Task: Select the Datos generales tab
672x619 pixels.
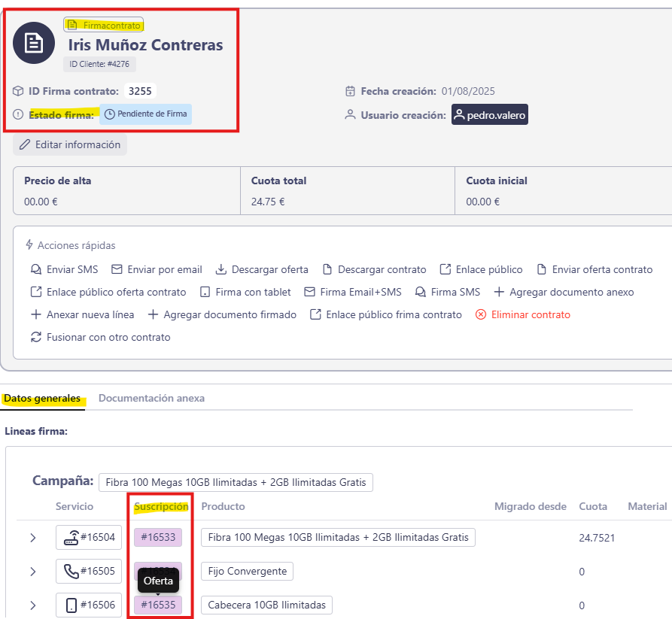Action: 42,398
